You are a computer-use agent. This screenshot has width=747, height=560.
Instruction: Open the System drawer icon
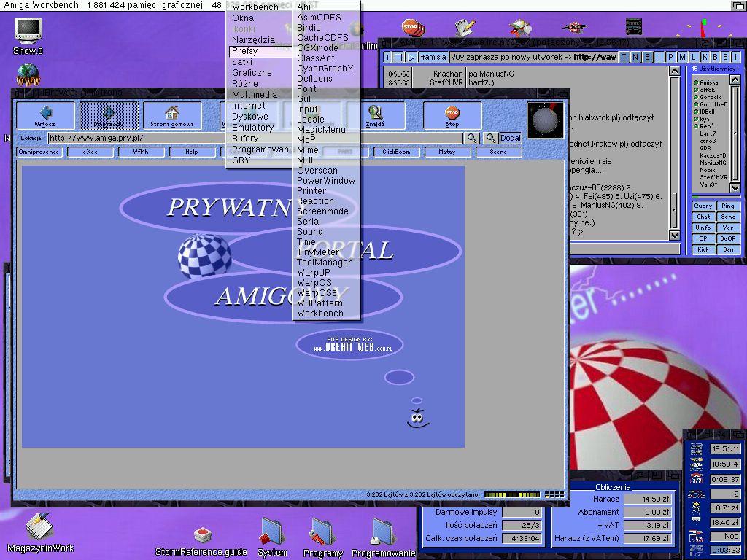tap(272, 531)
